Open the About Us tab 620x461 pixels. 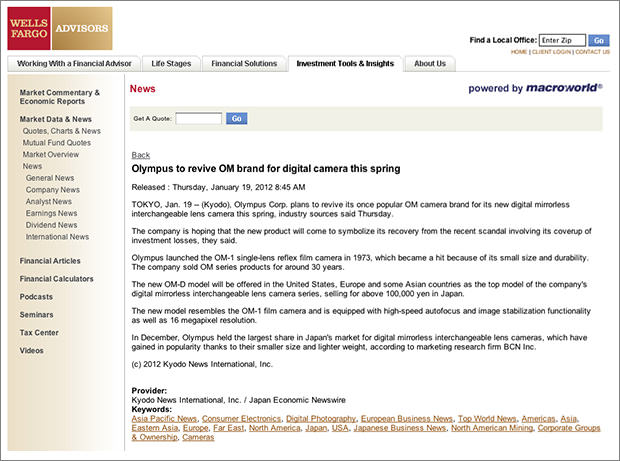pos(430,64)
